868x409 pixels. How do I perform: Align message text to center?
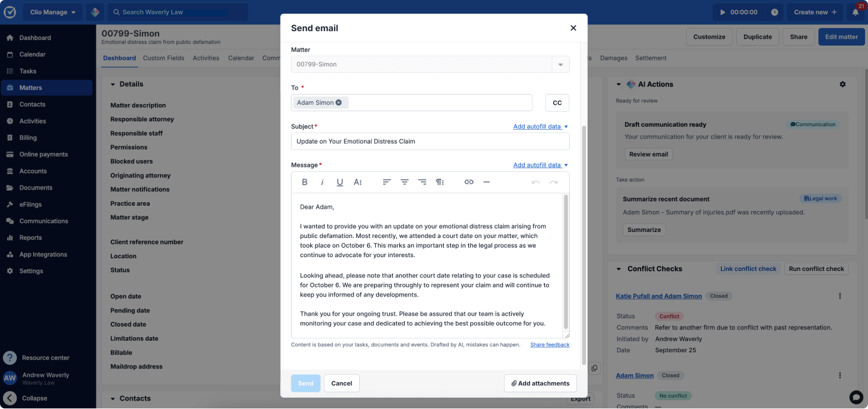(405, 182)
